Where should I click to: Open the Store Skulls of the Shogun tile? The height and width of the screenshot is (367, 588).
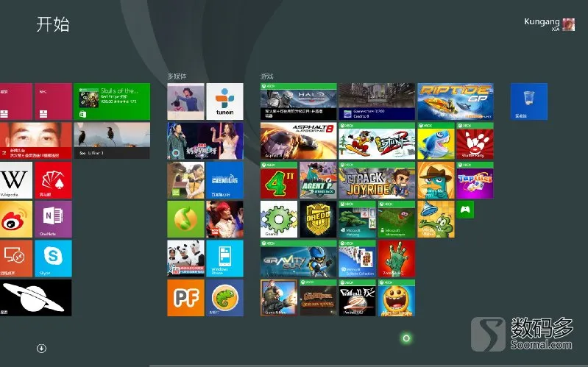point(112,101)
